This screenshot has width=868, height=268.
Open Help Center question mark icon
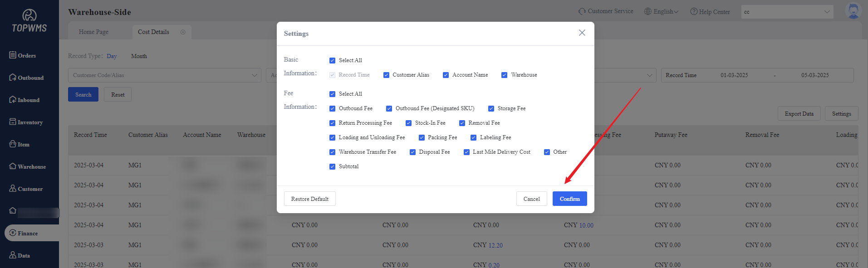(x=694, y=11)
